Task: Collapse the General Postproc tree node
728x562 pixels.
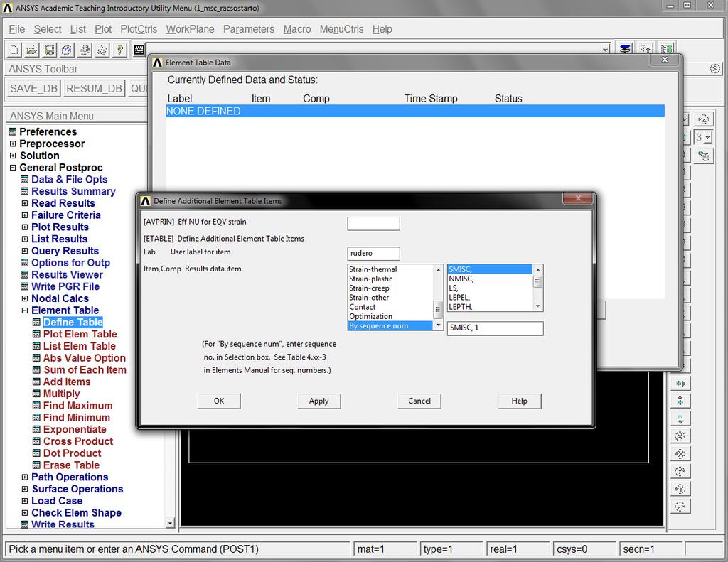Action: pyautogui.click(x=13, y=168)
